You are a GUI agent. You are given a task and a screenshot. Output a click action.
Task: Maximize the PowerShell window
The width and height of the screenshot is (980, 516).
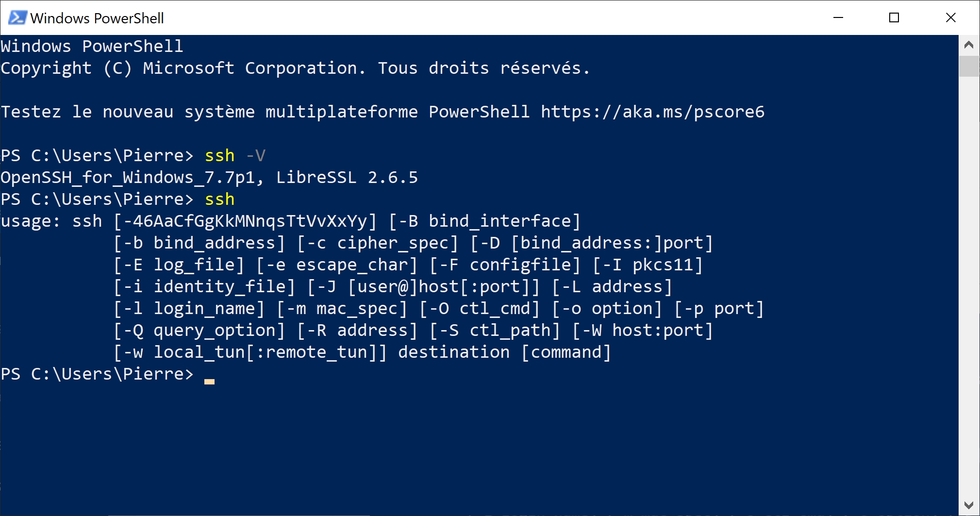click(x=894, y=18)
